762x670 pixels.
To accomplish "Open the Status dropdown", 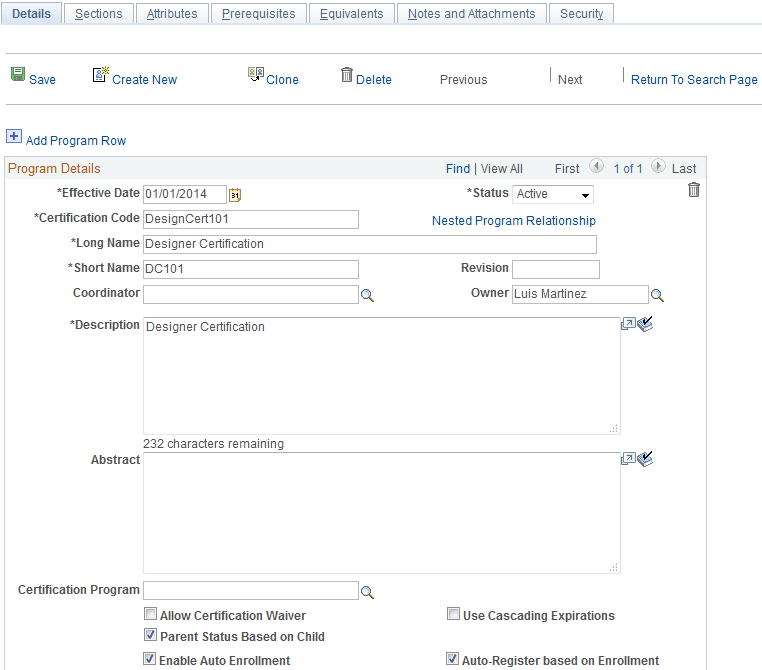I will (553, 194).
